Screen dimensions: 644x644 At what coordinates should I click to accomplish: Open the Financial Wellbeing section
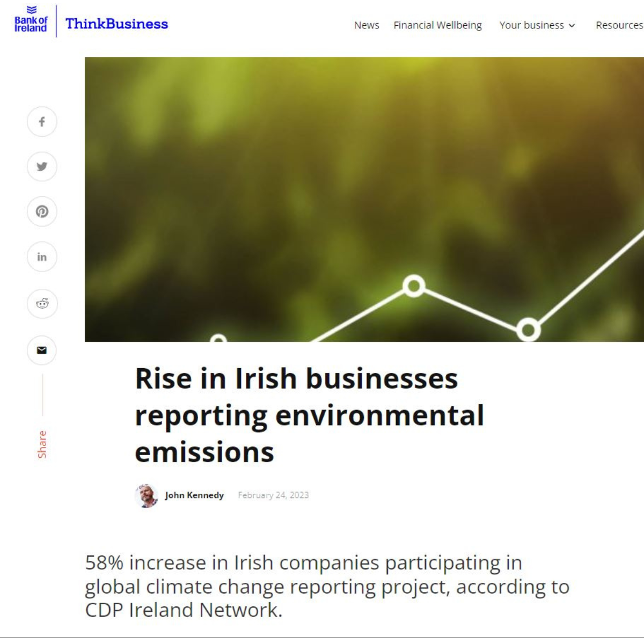pos(437,25)
